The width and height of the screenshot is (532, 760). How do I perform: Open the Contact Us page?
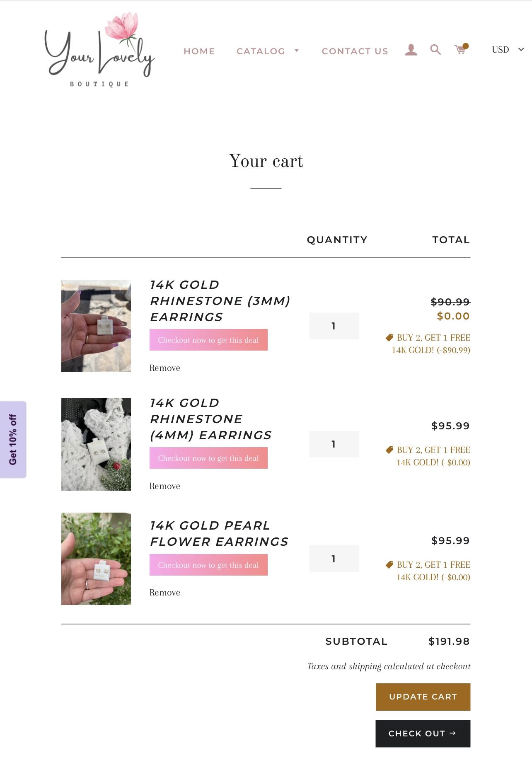[355, 51]
